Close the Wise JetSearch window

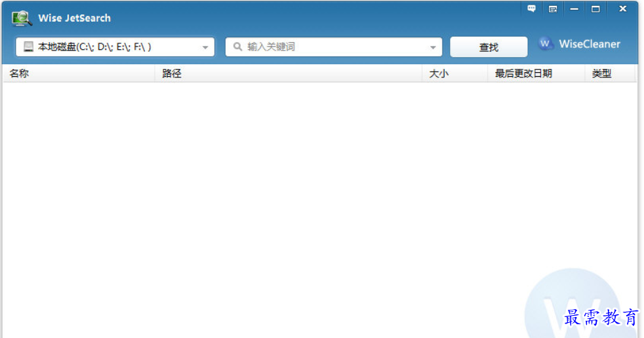coord(622,9)
